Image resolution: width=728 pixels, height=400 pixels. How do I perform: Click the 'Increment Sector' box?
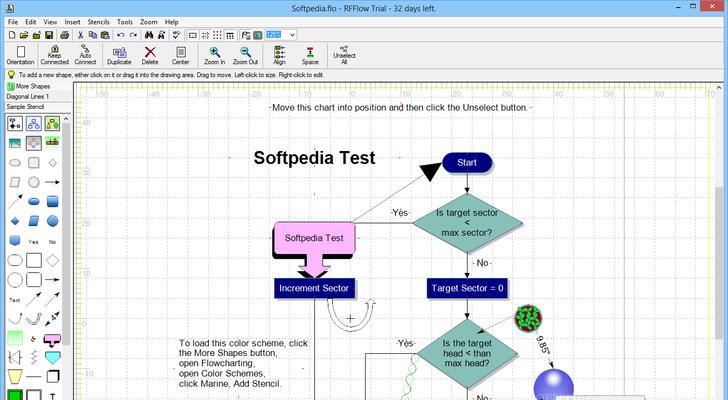pyautogui.click(x=314, y=288)
